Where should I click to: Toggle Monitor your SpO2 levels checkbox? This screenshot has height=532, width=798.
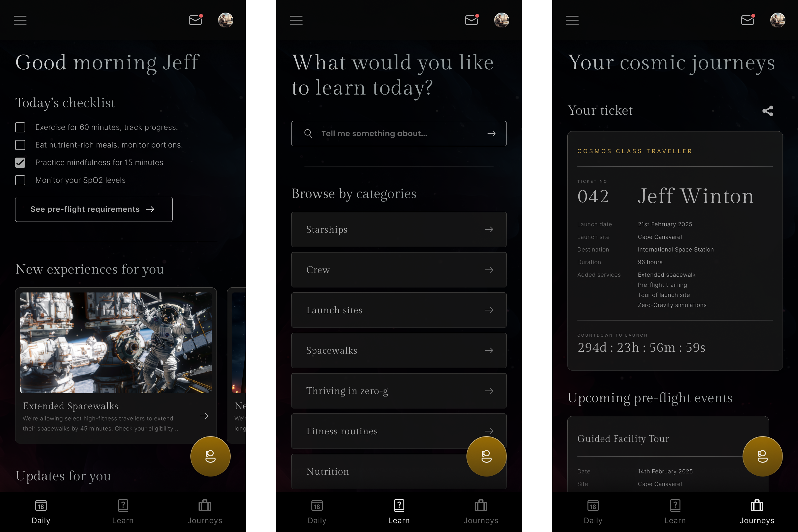20,179
